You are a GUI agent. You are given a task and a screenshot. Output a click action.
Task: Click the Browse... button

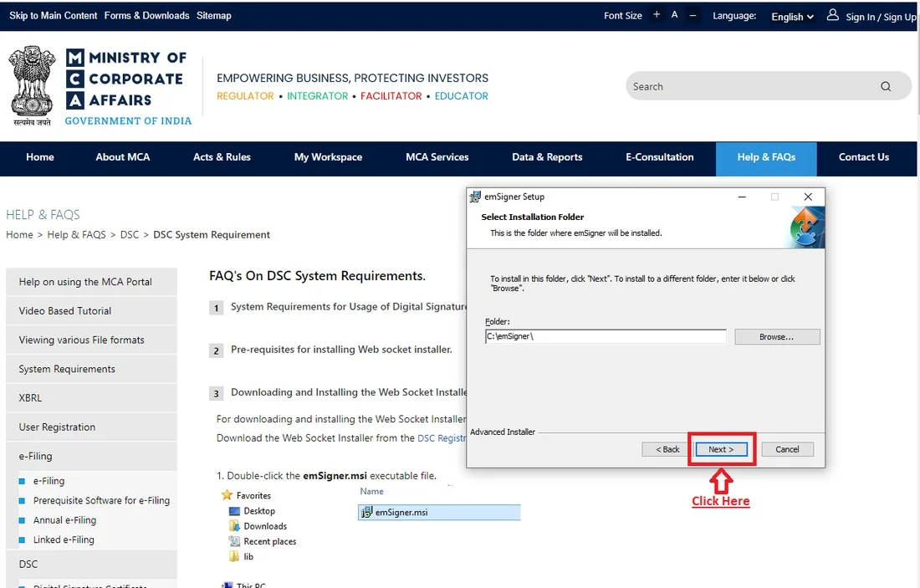(x=777, y=337)
